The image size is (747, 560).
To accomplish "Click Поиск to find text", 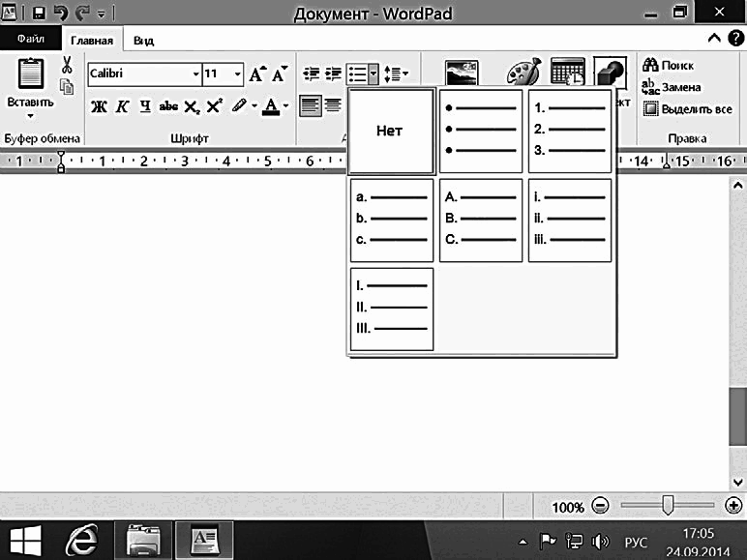I will (x=668, y=65).
